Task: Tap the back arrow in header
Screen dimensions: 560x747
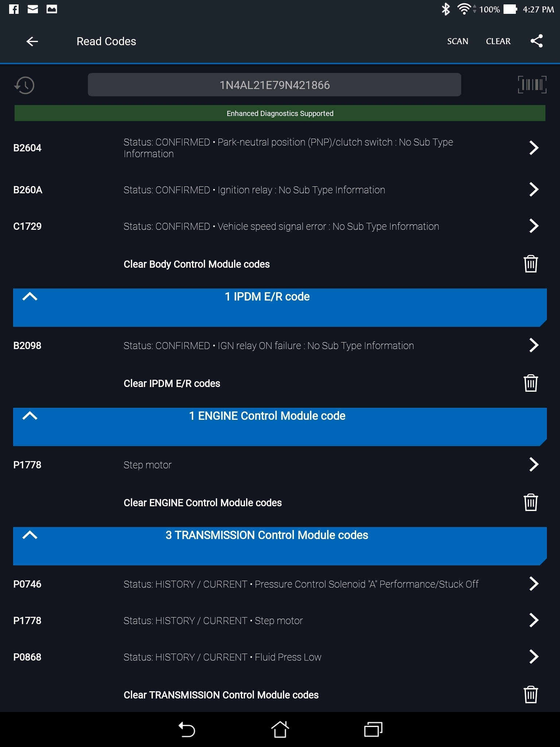Action: (x=32, y=41)
